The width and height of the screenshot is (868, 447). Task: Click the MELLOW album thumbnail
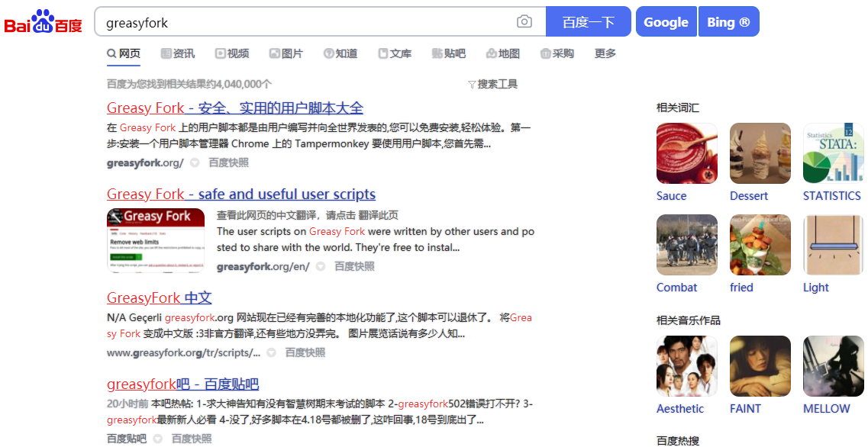tap(834, 366)
